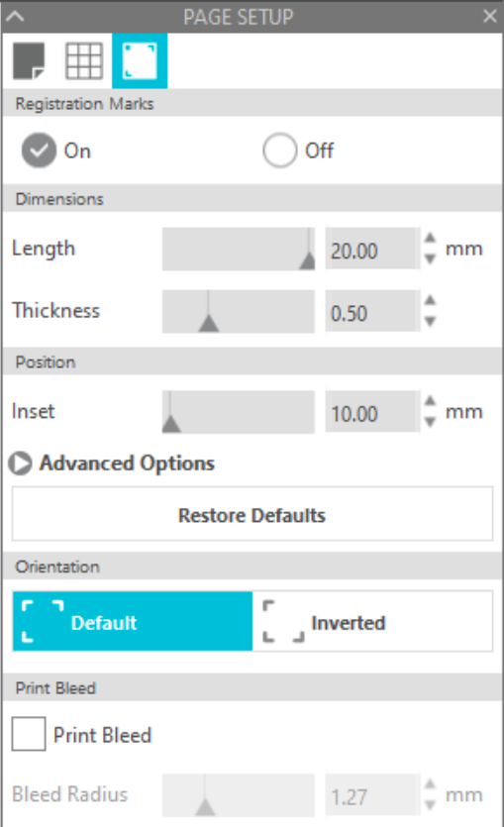Select the Registration Marks tab icon
The image size is (504, 827).
140,61
